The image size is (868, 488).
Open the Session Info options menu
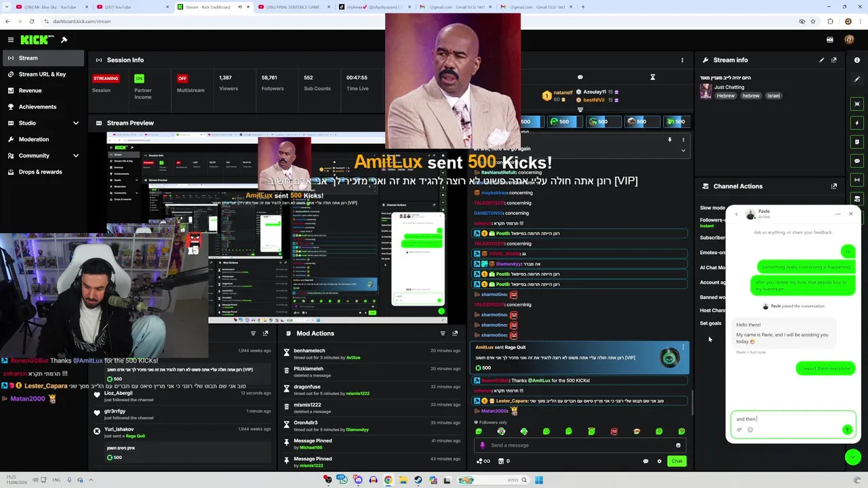[x=682, y=60]
